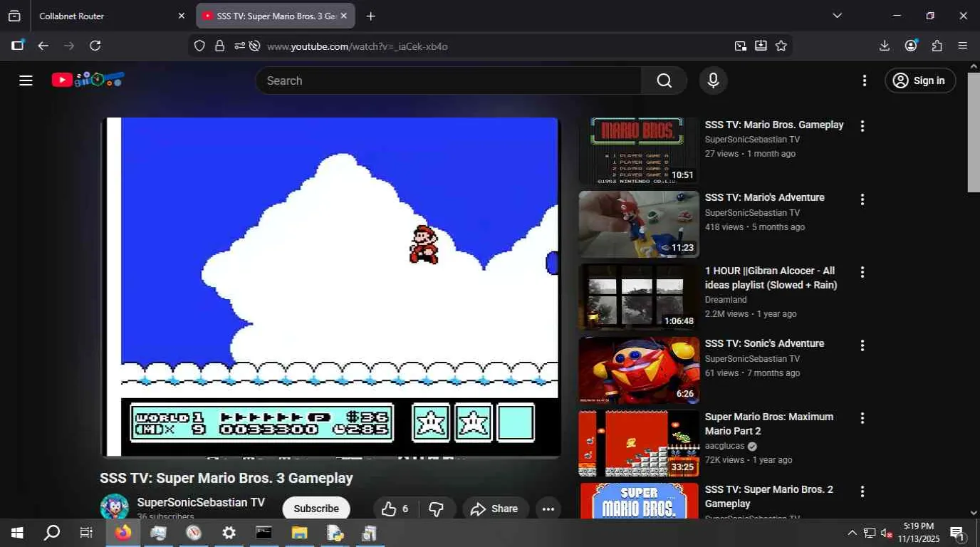980x547 pixels.
Task: Click the install/save page icon in address bar
Action: click(761, 46)
